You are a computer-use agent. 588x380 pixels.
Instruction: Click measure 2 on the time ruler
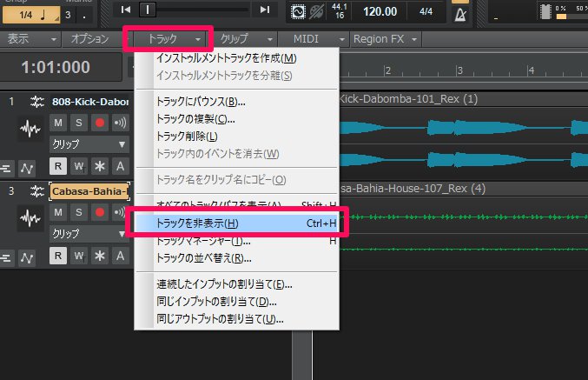pos(387,70)
